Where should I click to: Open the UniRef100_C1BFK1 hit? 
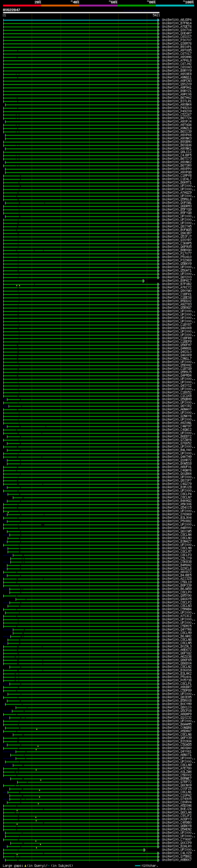coord(177,294)
